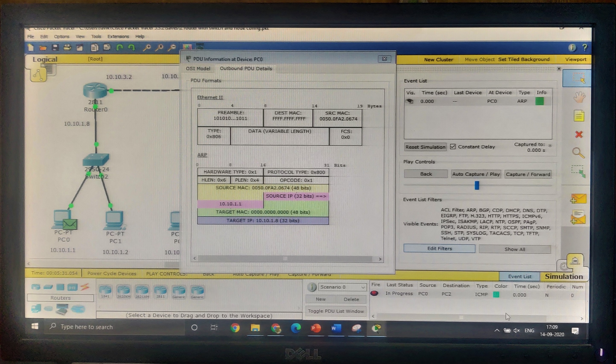
Task: Open Word from the taskbar
Action: pos(336,328)
